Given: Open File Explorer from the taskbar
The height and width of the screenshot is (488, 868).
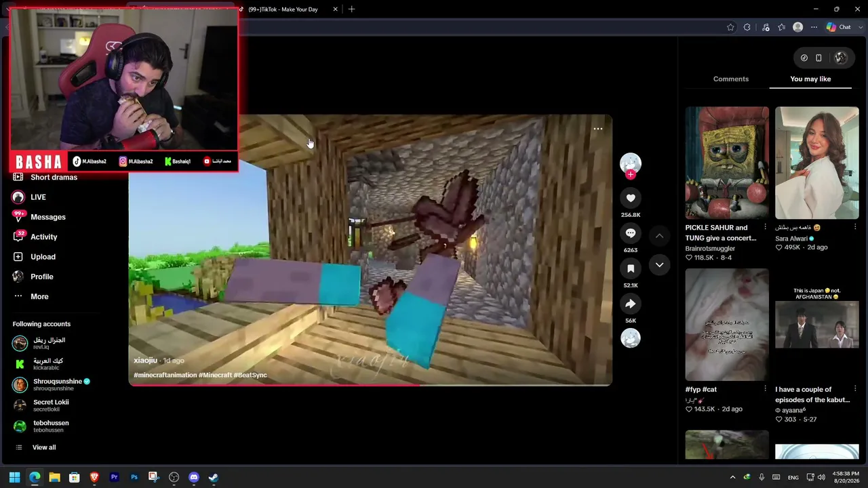Looking at the screenshot, I should point(54,477).
